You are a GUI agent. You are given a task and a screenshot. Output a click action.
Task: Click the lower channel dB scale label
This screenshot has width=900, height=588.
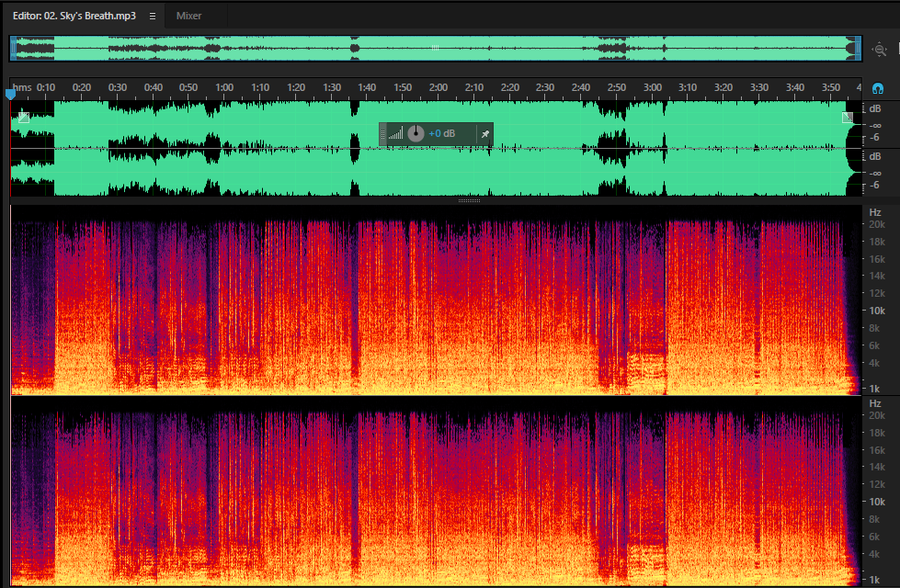pos(875,156)
